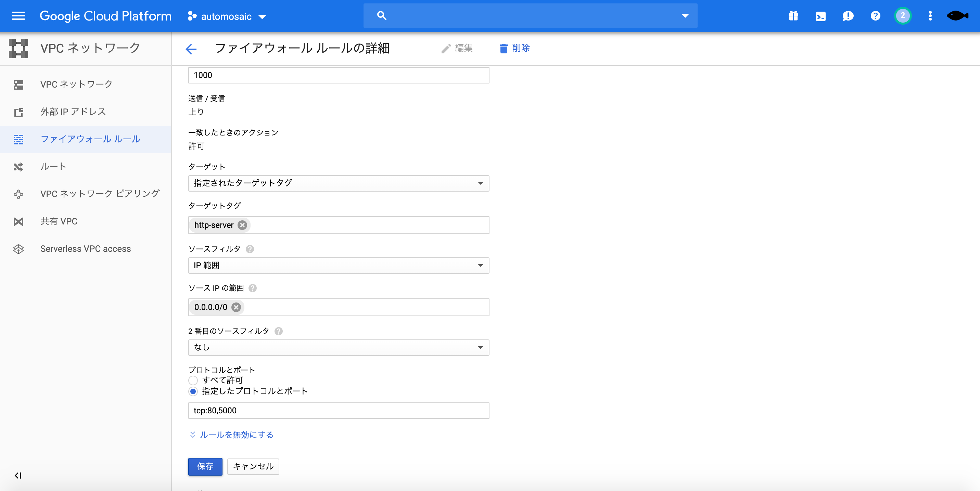The width and height of the screenshot is (980, 491).
Task: Open help for ソース IP の範囲
Action: [253, 288]
